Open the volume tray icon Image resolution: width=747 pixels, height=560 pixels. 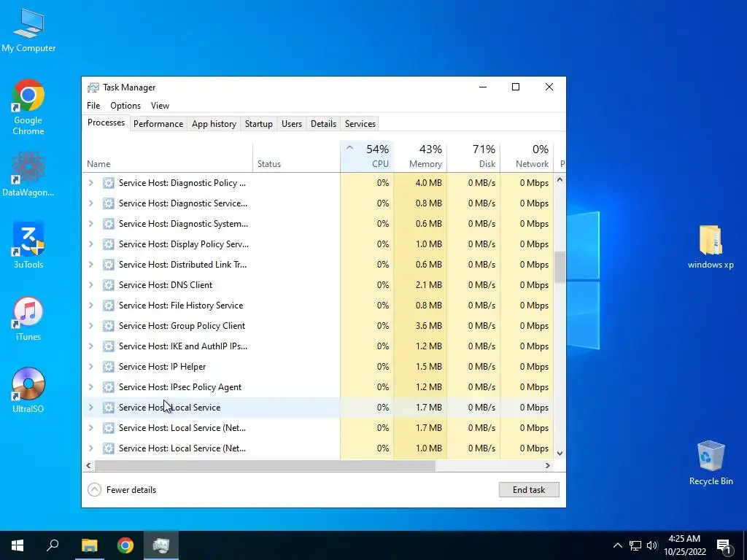click(x=651, y=545)
